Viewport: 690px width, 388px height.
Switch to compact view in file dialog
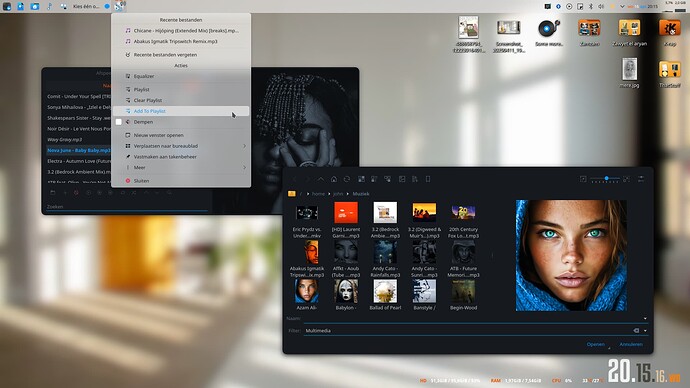[374, 179]
